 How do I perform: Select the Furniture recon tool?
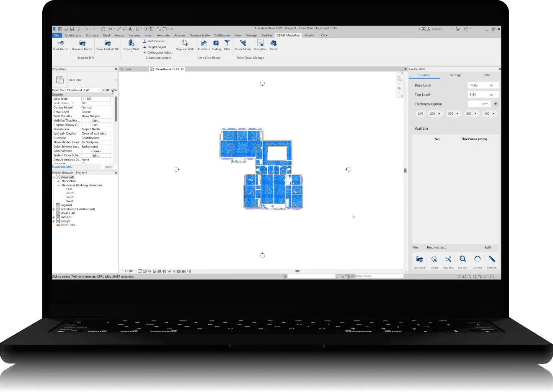tap(204, 44)
